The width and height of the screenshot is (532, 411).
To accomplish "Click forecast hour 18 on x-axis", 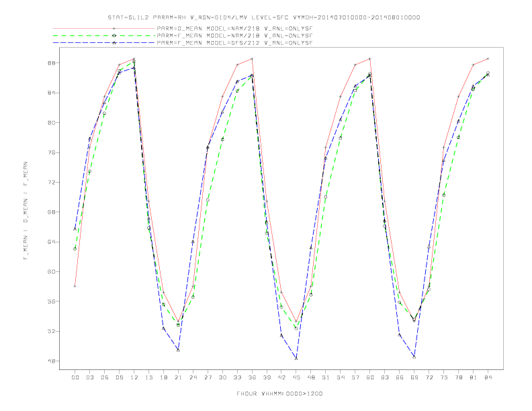I will pos(163,377).
